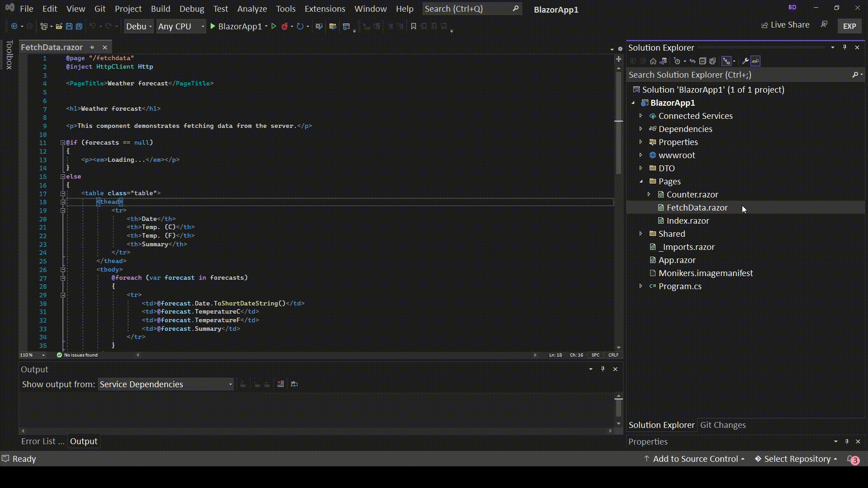Click the Error List tab button
The height and width of the screenshot is (488, 868).
(x=42, y=441)
